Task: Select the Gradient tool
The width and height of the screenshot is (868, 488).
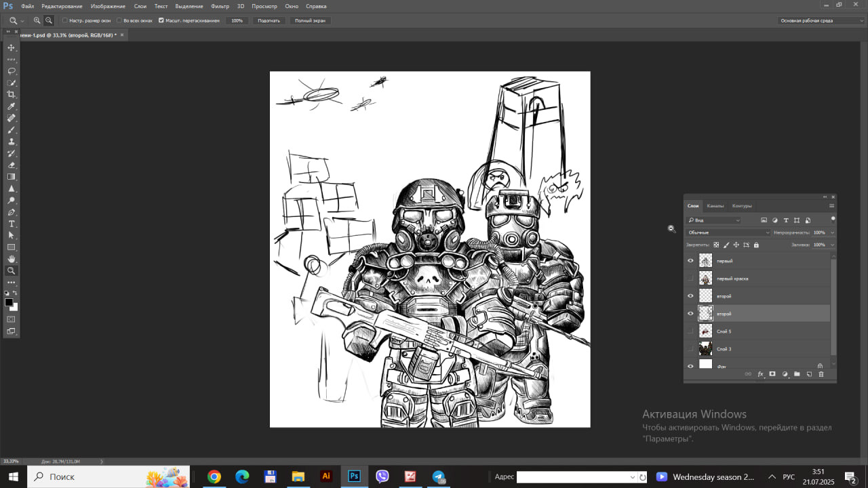Action: point(11,177)
